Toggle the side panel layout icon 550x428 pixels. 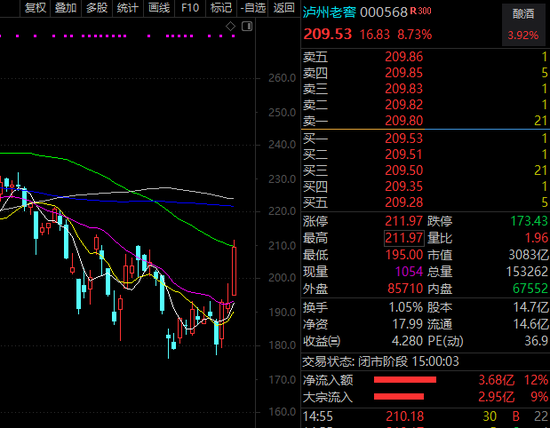pyautogui.click(x=247, y=26)
